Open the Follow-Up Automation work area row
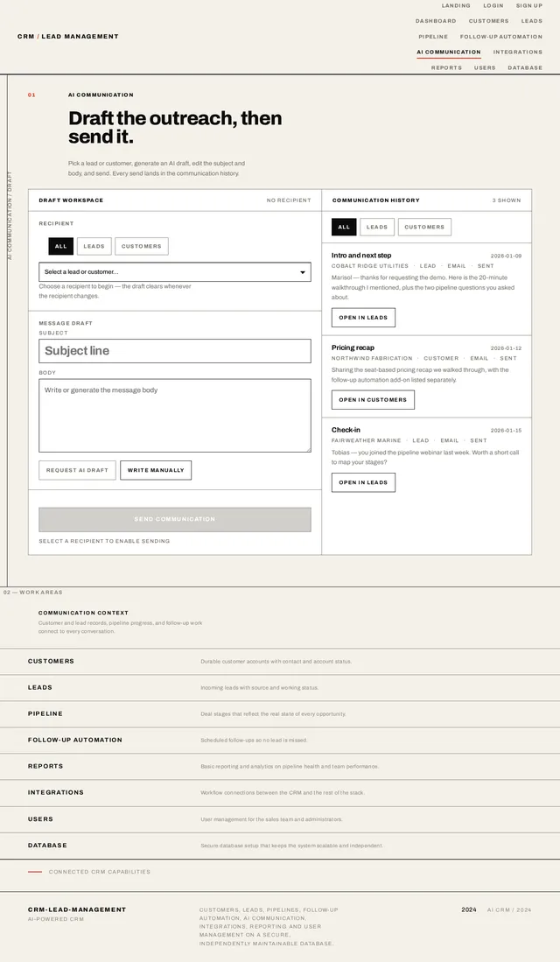The height and width of the screenshot is (962, 560). tap(280, 741)
